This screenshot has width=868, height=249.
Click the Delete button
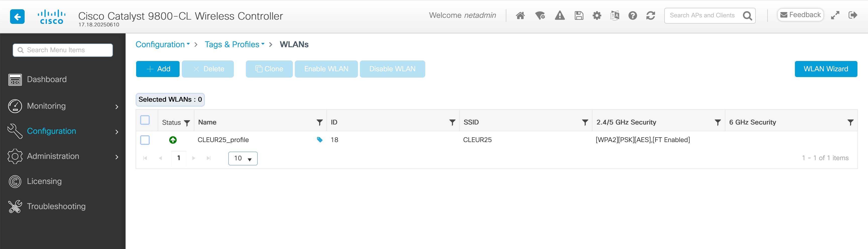click(x=208, y=69)
